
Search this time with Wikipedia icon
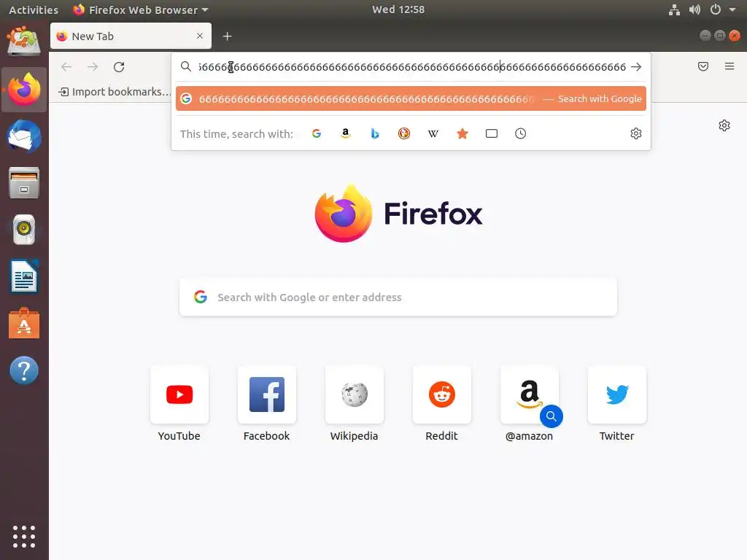(433, 134)
